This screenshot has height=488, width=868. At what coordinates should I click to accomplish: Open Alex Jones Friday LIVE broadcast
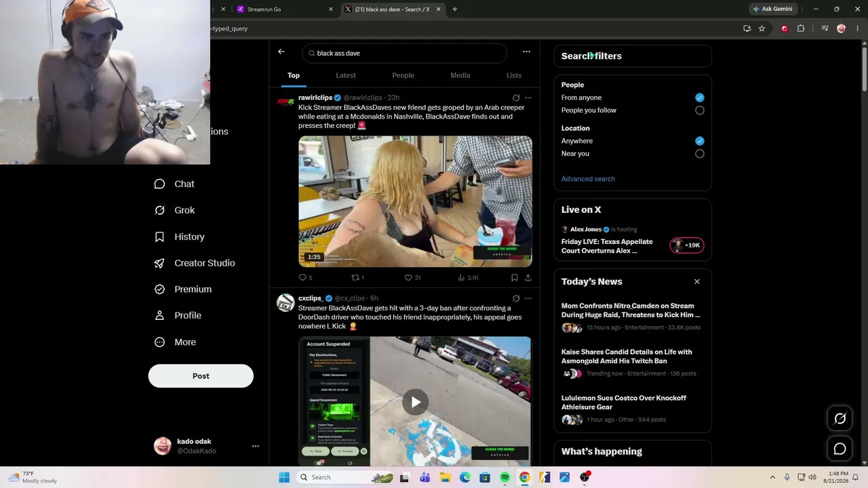tap(633, 240)
